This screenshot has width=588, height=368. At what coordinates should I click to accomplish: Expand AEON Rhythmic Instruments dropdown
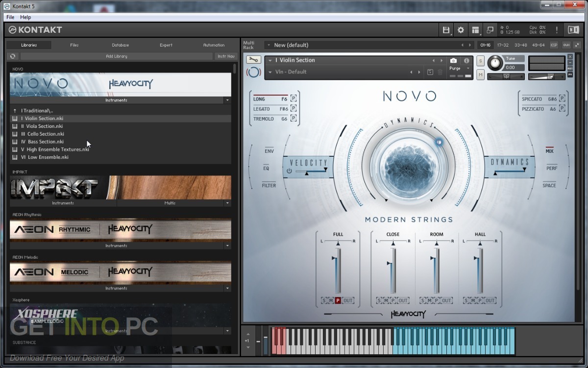pyautogui.click(x=227, y=245)
